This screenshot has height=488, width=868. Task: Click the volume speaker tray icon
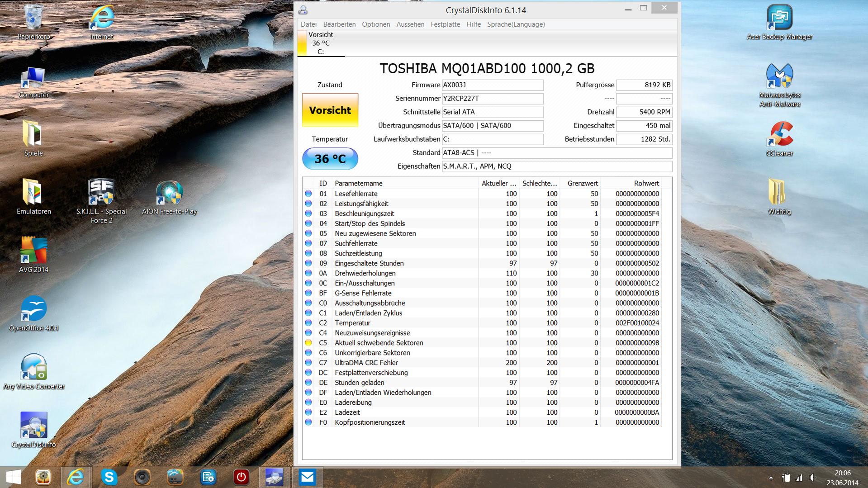[x=813, y=478]
